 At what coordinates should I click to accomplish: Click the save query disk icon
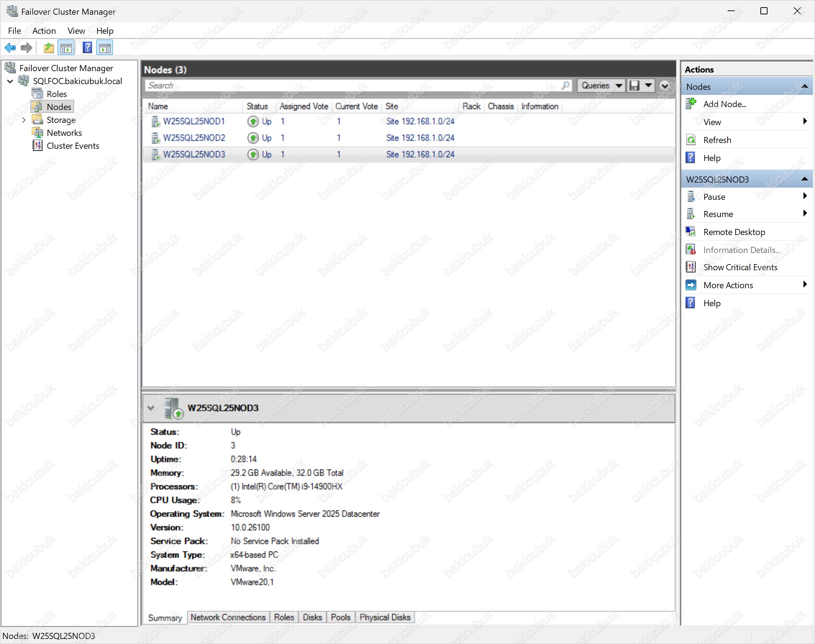[x=635, y=86]
